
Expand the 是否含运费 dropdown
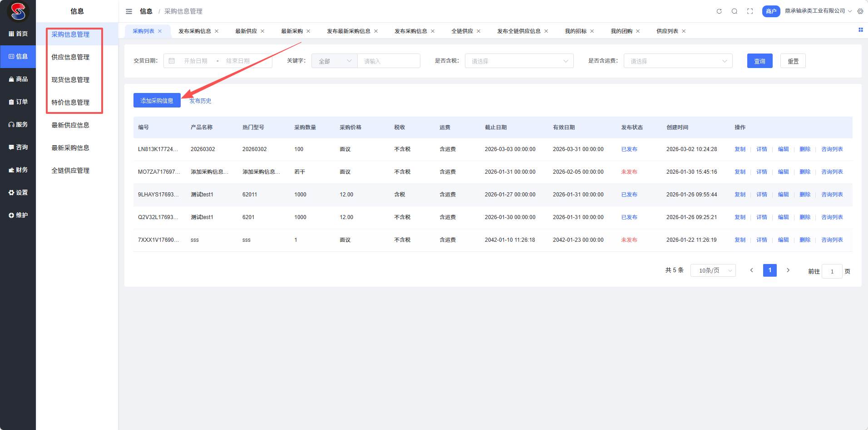point(678,61)
